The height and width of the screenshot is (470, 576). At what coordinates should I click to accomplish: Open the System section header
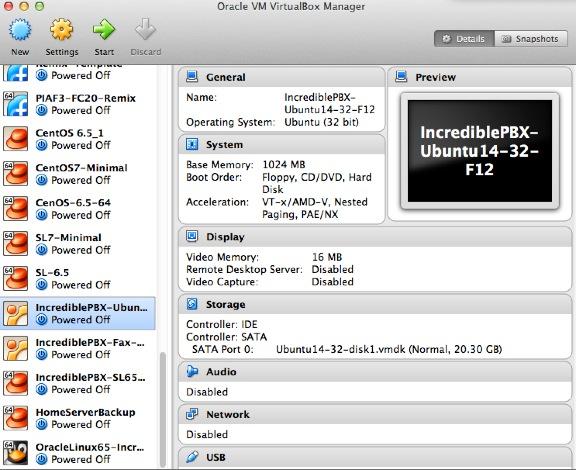[x=281, y=145]
